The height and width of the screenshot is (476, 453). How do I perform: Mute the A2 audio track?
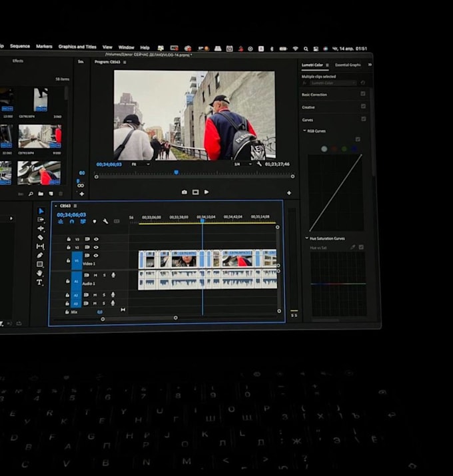(x=95, y=295)
